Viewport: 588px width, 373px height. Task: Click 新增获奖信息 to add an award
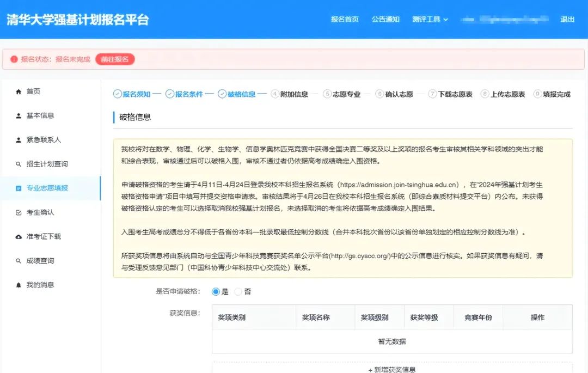[x=392, y=369]
